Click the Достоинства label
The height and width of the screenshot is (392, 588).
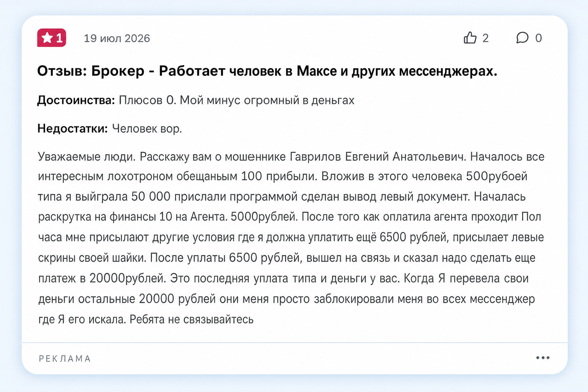pos(76,100)
